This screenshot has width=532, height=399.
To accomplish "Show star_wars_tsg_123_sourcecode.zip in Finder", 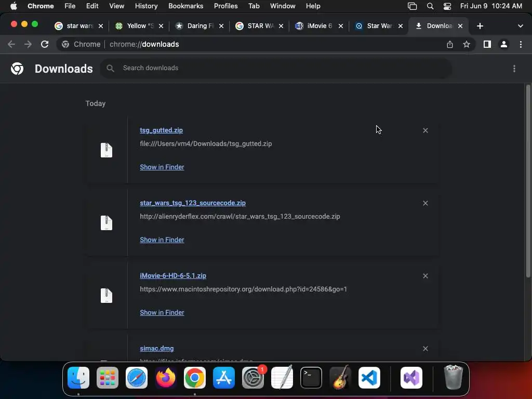I will pyautogui.click(x=162, y=240).
